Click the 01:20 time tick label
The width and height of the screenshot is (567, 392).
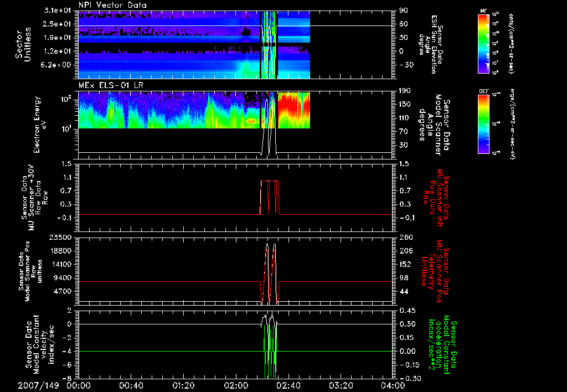pos(183,385)
